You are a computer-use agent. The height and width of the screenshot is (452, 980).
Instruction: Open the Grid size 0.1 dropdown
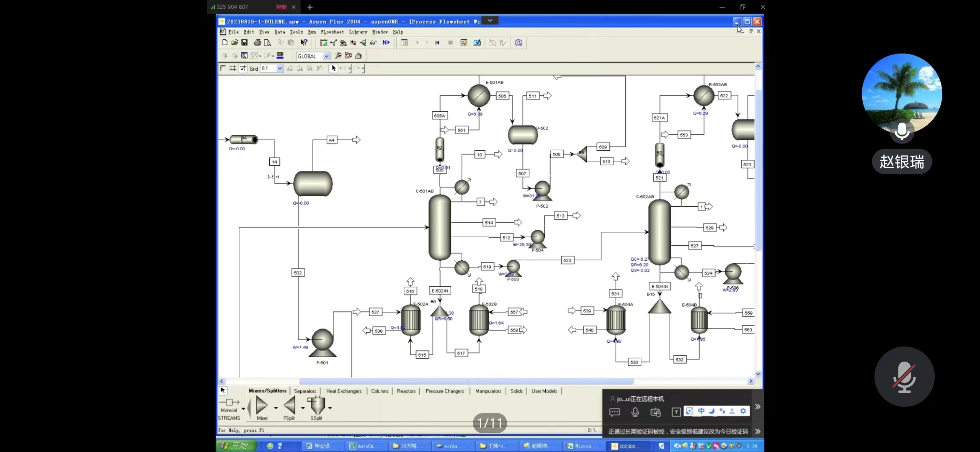coord(280,68)
